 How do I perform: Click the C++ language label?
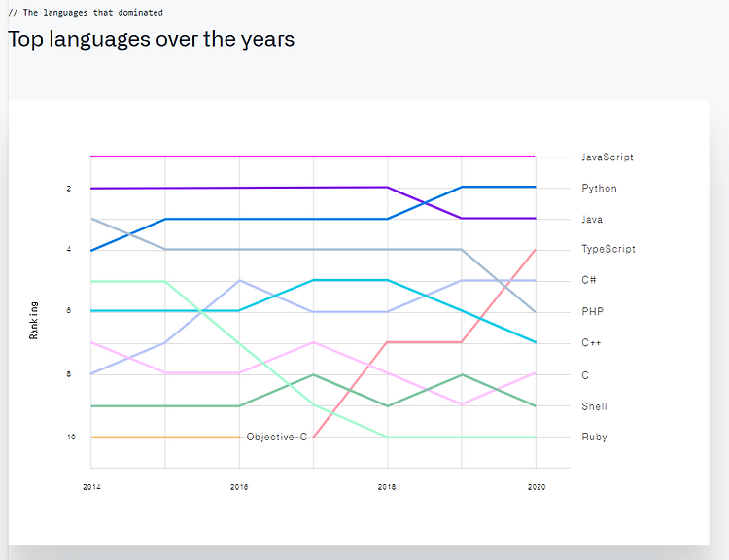(x=591, y=343)
